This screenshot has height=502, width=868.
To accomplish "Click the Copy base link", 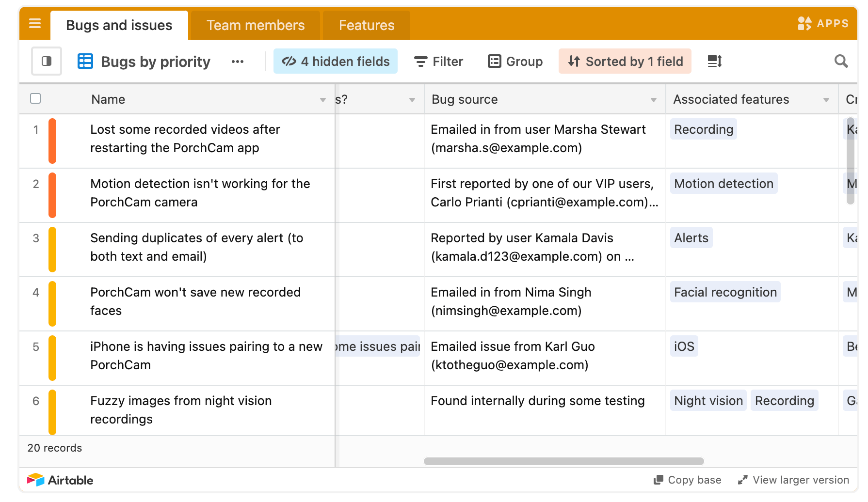I will (x=688, y=480).
